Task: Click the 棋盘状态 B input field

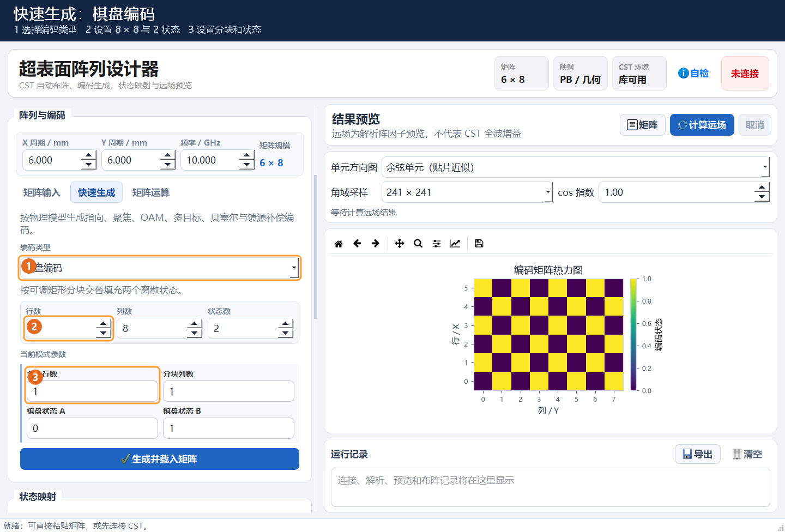Action: point(228,428)
